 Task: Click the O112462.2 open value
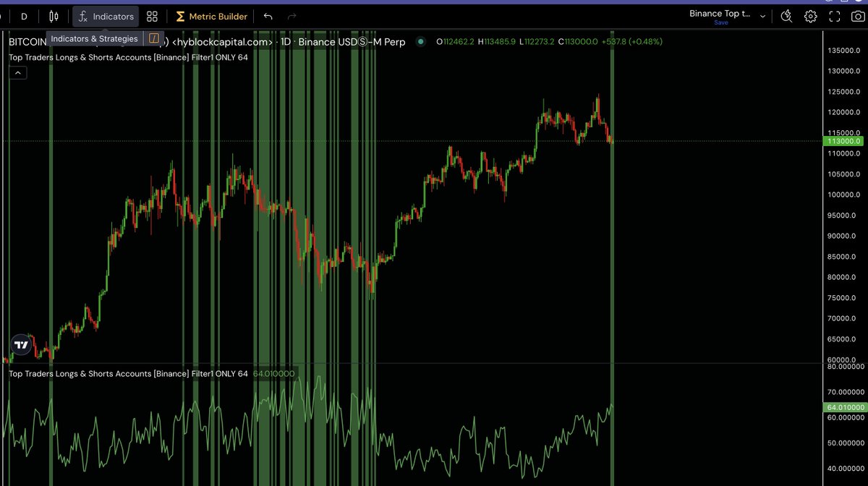(455, 42)
